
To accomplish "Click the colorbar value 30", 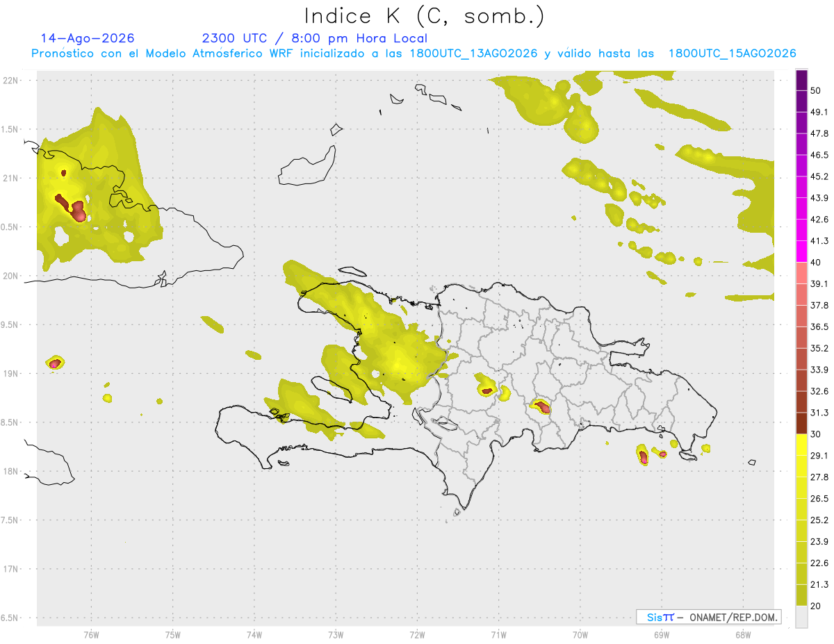I will 817,434.
